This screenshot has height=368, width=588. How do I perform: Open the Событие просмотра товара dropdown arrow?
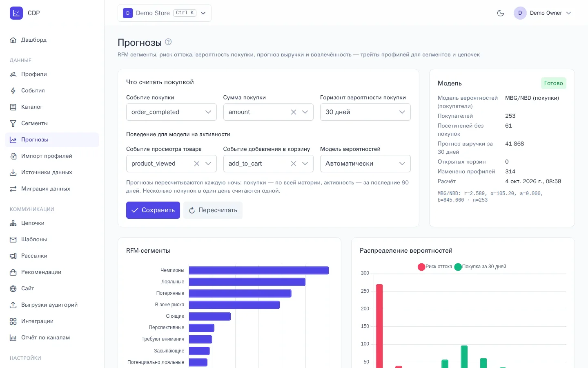[208, 164]
